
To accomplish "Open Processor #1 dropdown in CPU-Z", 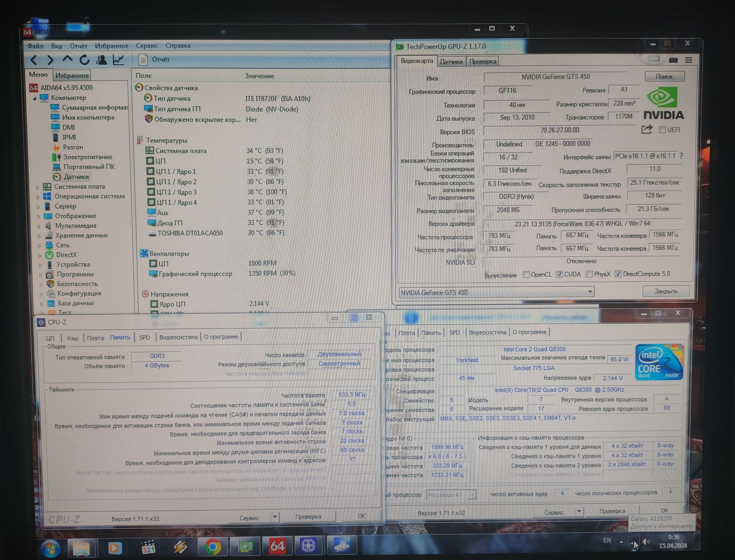I will 451,495.
